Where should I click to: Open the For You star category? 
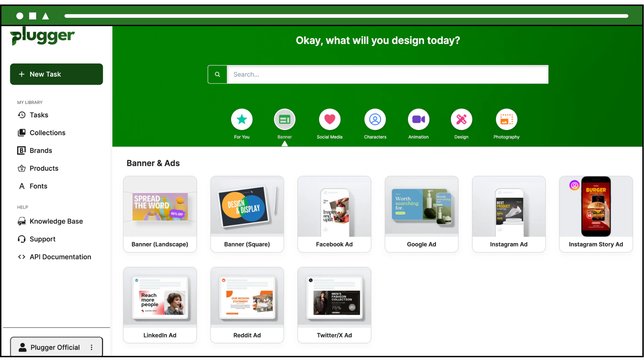pos(241,119)
